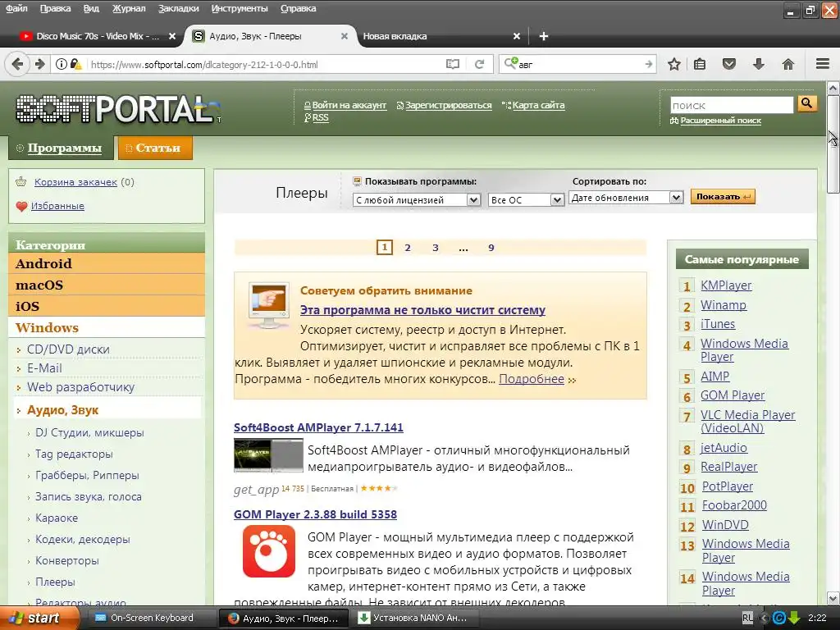The height and width of the screenshot is (630, 840).
Task: Click the blue circular tray icon
Action: click(779, 618)
